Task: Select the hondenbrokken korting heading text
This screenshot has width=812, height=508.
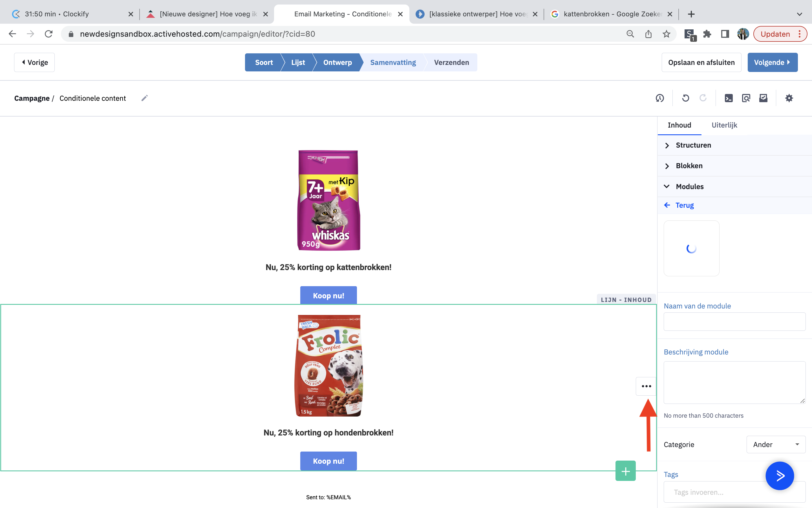Action: pyautogui.click(x=328, y=433)
